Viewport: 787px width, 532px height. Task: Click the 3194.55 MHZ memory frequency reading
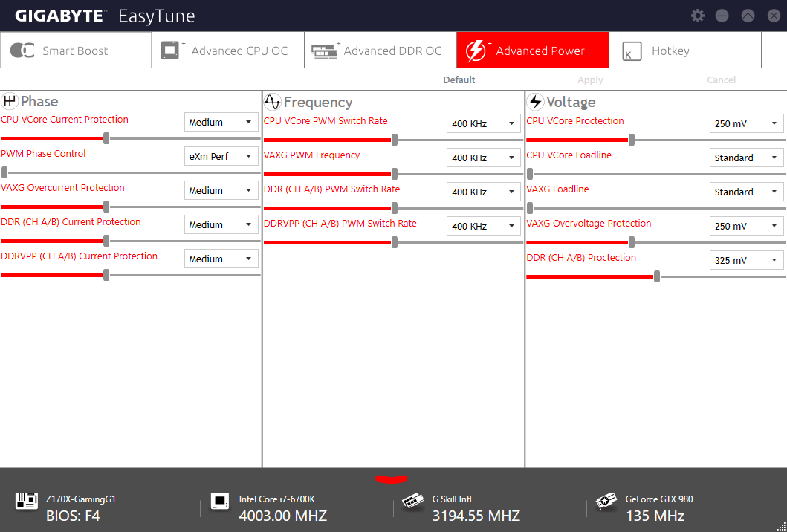coord(476,516)
